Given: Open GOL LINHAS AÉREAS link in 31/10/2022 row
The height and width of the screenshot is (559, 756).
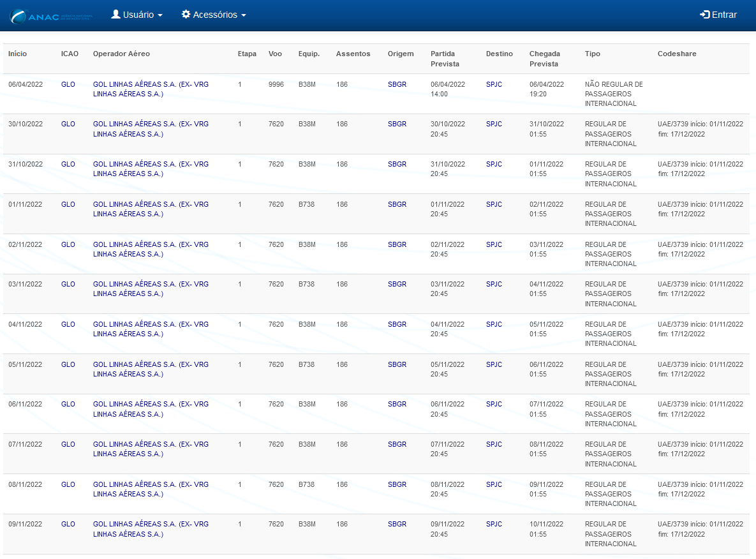Looking at the screenshot, I should pyautogui.click(x=151, y=169).
